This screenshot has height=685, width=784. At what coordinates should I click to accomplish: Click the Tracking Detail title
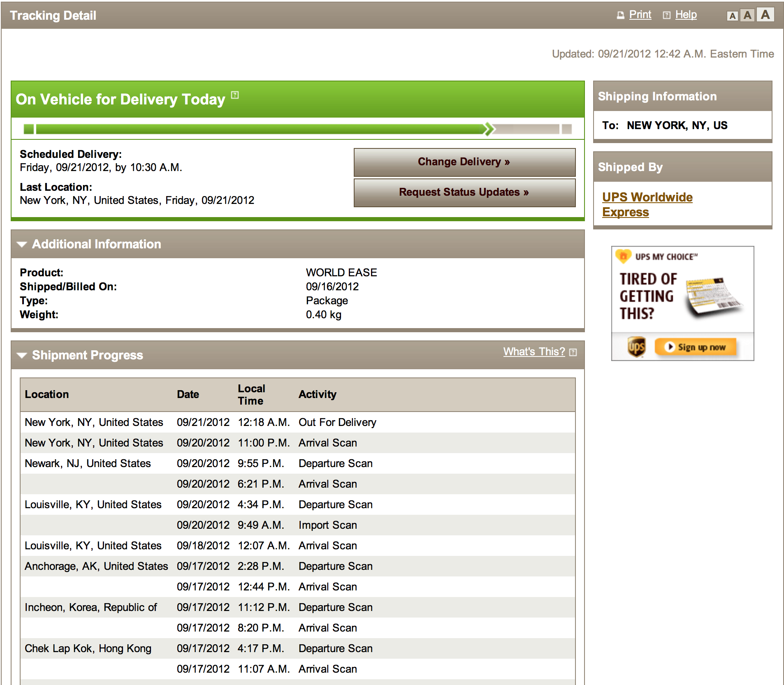coord(53,15)
